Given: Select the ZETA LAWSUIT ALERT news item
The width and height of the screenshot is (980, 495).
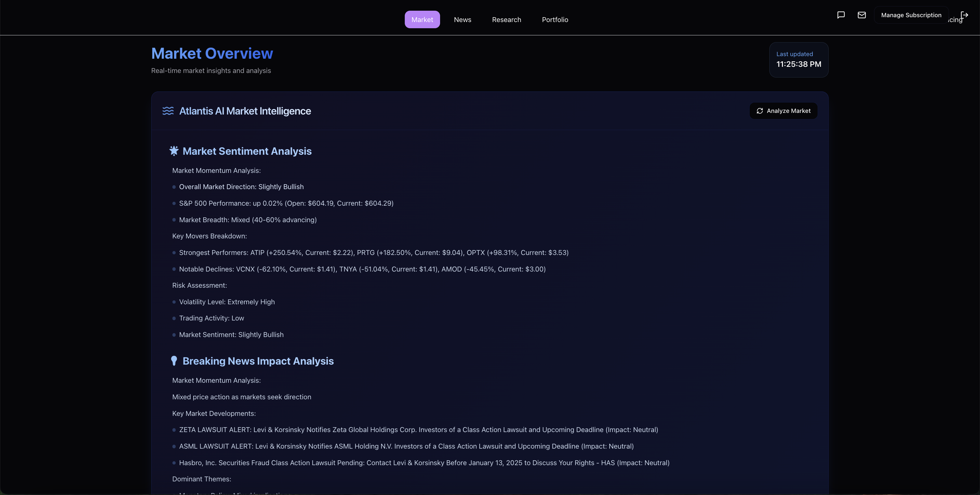Looking at the screenshot, I should pyautogui.click(x=418, y=429).
